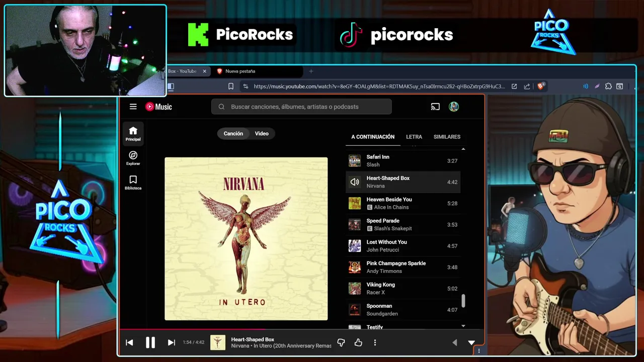This screenshot has height=362, width=644.
Task: Open Alice In Chains artist link
Action: pos(391,207)
